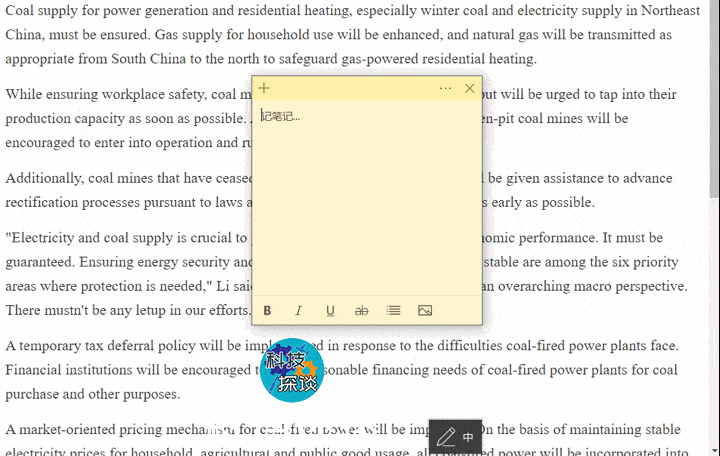720x456 pixels.
Task: Toggle bold formatting in the note
Action: [x=267, y=311]
